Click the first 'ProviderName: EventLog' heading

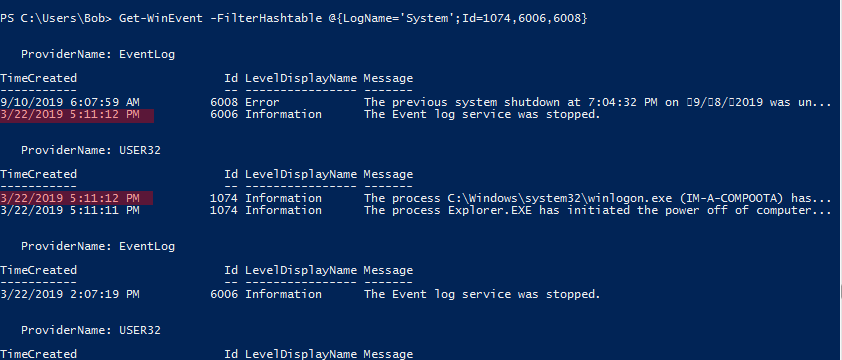pos(98,54)
